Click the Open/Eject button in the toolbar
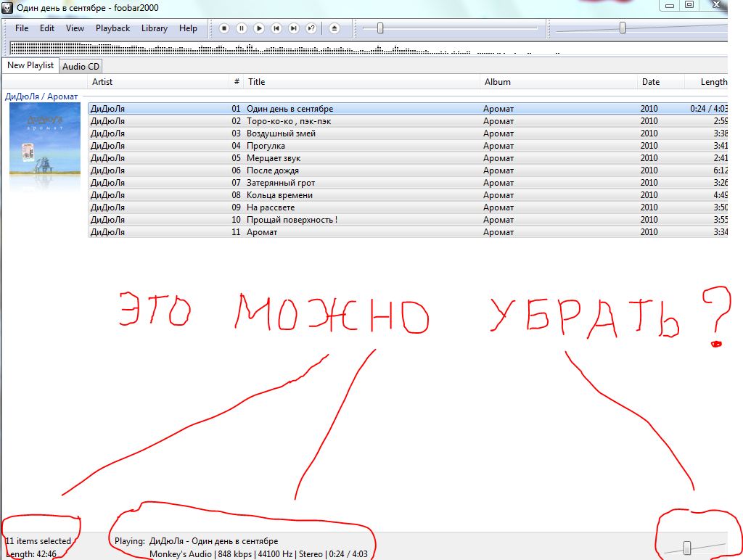This screenshot has width=743, height=560. click(x=334, y=28)
